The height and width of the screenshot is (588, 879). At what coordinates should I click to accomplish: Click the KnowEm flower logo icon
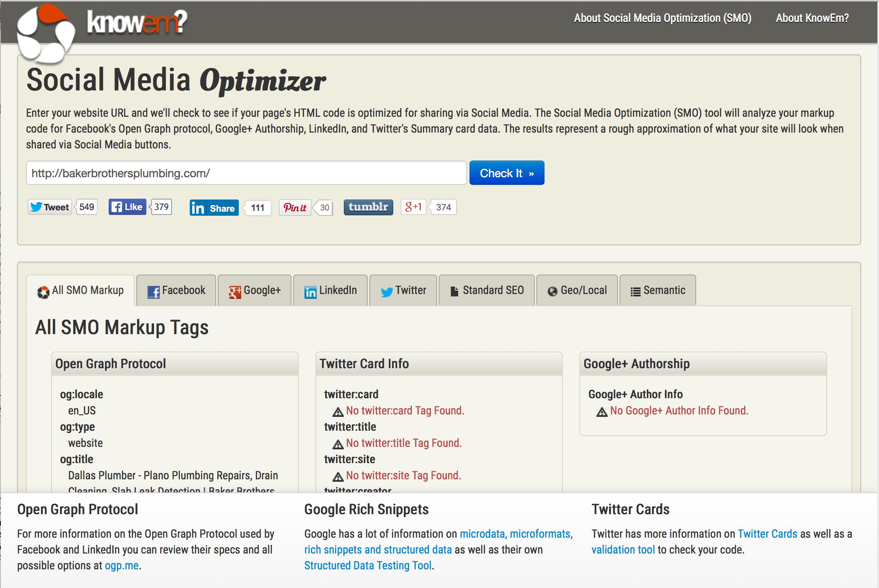46,34
